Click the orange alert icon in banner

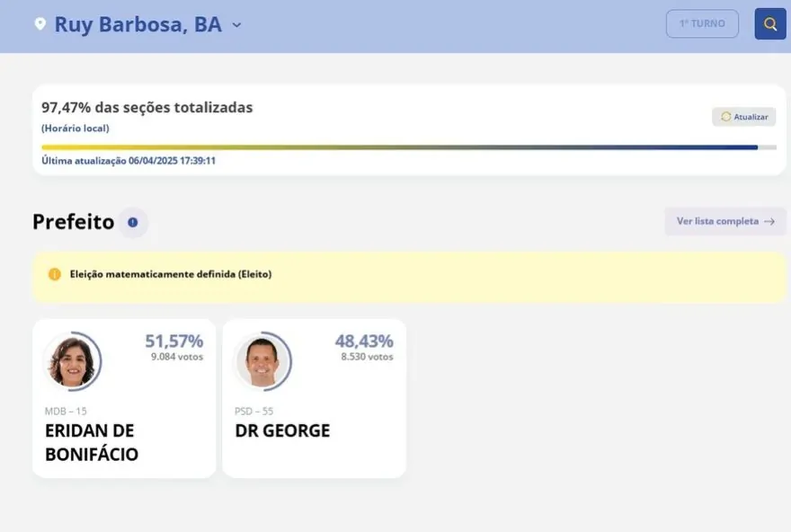point(55,274)
